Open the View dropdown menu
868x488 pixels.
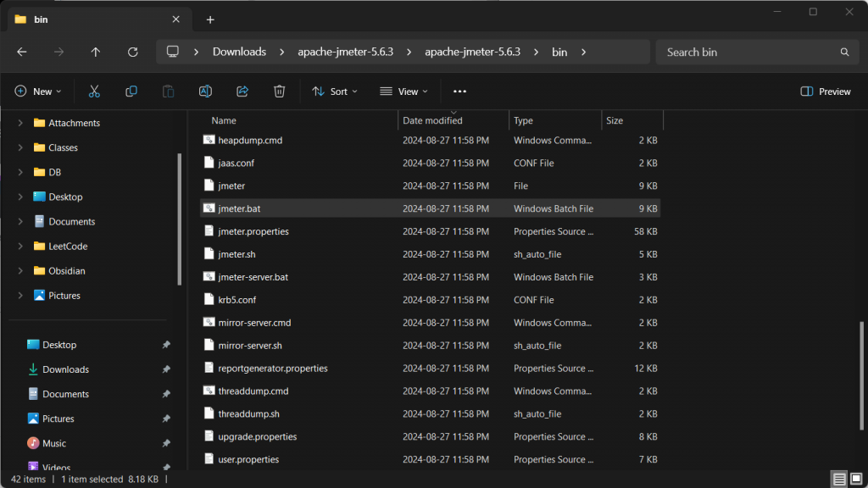(x=404, y=91)
